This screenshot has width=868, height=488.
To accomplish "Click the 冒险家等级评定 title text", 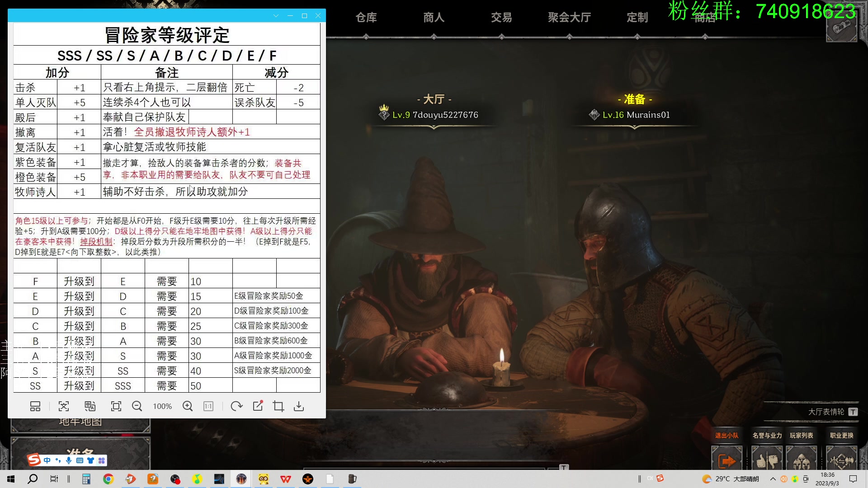I will pyautogui.click(x=167, y=35).
